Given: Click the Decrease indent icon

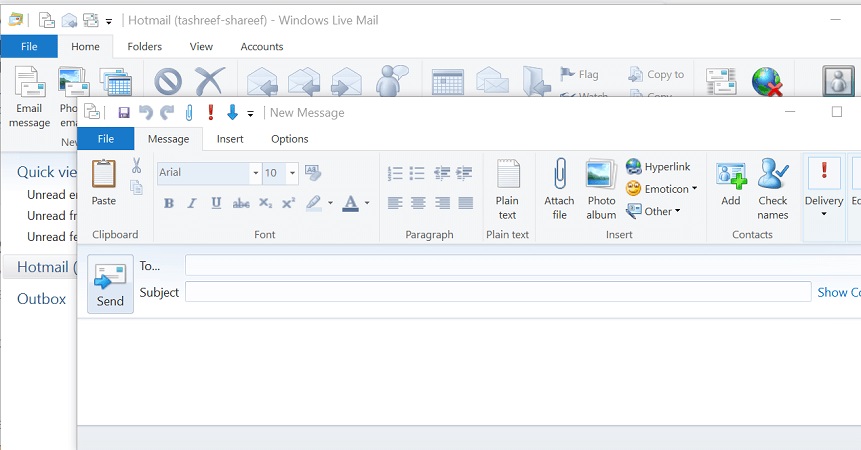Looking at the screenshot, I should tap(441, 173).
